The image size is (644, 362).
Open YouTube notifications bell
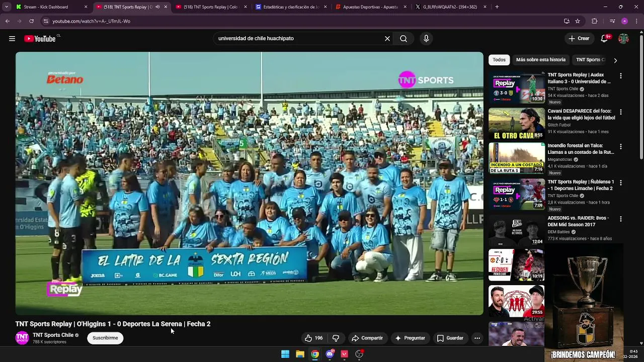(605, 39)
